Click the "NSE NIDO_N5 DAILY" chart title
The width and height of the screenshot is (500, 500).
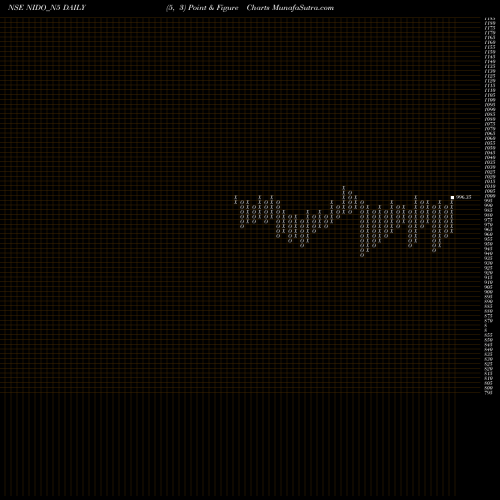[47, 8]
